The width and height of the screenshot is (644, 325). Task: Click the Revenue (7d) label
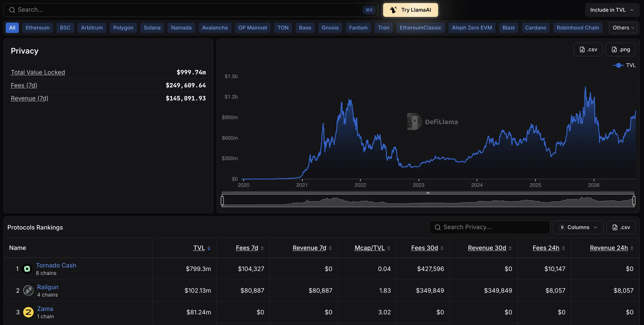click(30, 98)
